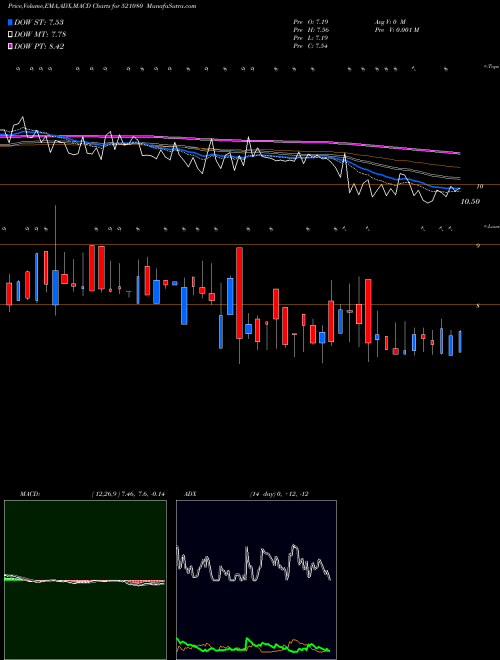This screenshot has height=660, width=500.
Task: Click the ADX '(14 day) 6, +12, -12' values
Action: 279,494
